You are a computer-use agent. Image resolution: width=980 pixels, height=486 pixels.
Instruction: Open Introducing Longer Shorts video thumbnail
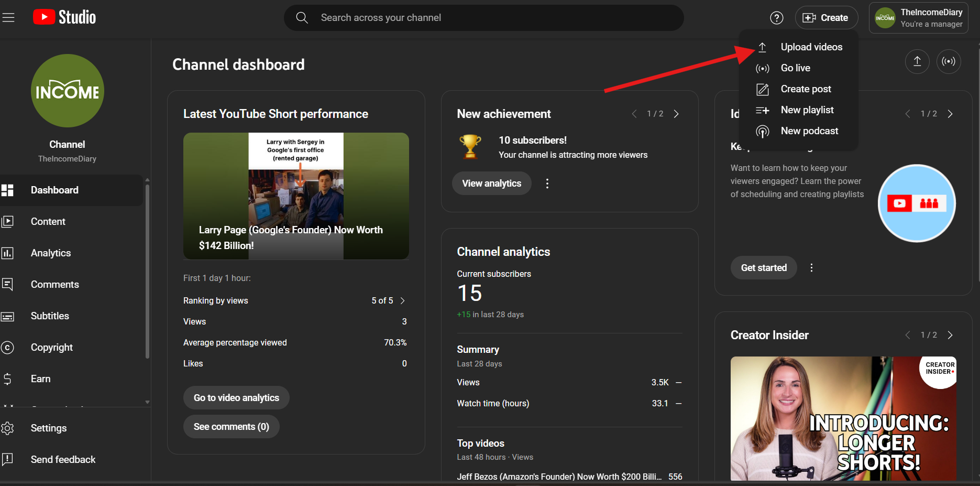point(843,418)
